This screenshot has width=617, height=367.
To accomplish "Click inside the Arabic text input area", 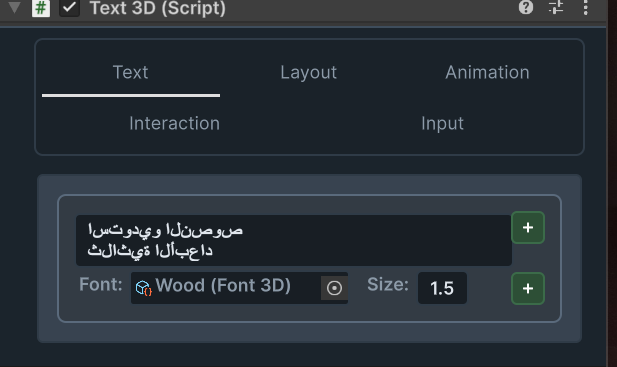I will pyautogui.click(x=294, y=240).
